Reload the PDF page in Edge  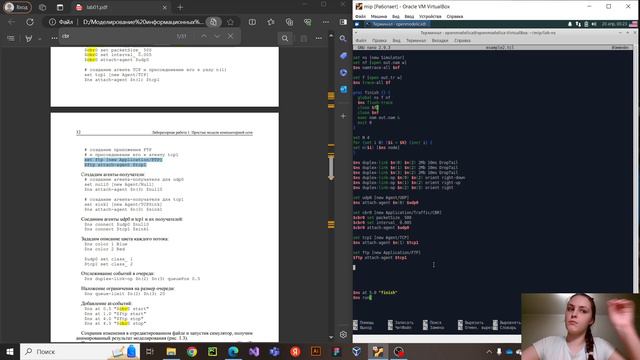[x=30, y=22]
